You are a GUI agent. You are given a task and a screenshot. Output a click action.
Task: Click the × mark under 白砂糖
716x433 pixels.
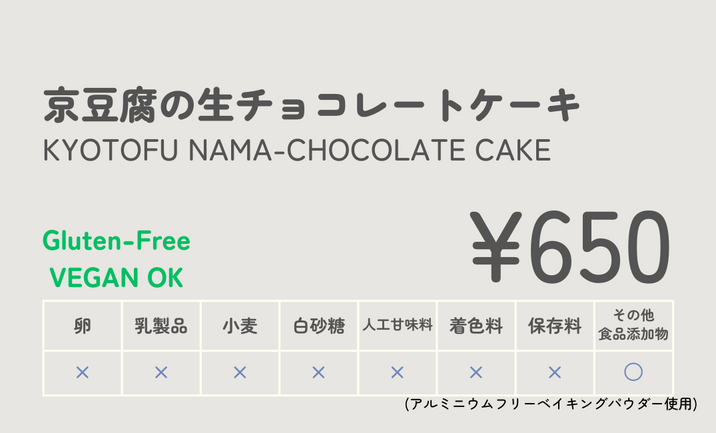click(319, 373)
